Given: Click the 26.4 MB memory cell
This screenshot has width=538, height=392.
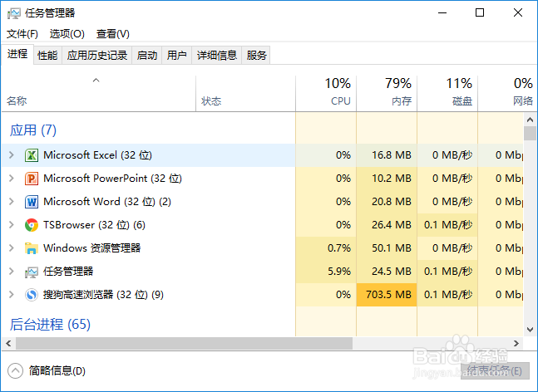Looking at the screenshot, I should click(387, 225).
